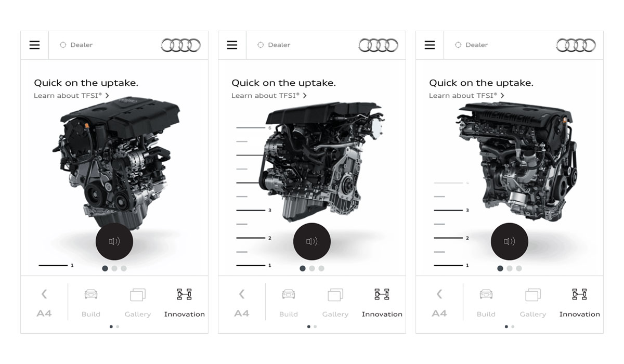Select second bottom-nav page dot, right screen
Screen dimensions: 624x364
[513, 327]
